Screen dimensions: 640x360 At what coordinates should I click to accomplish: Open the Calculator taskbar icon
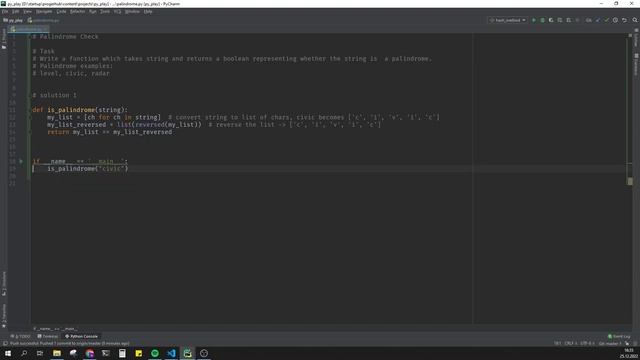pos(122,353)
